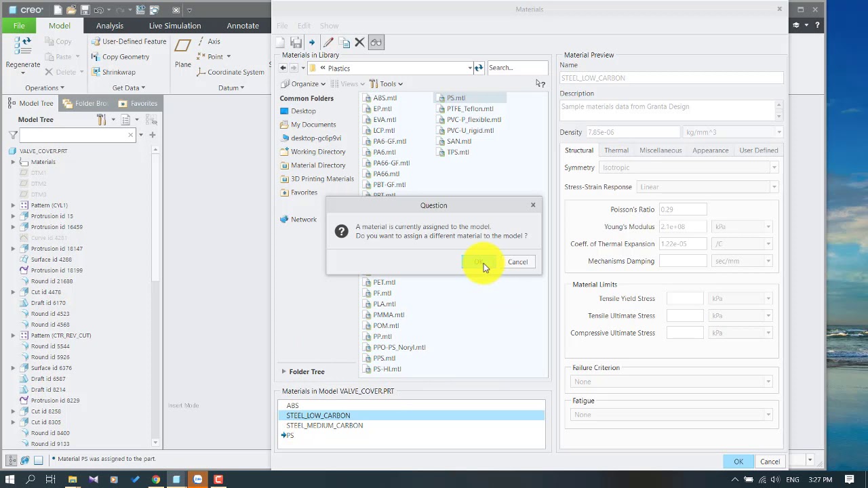The width and height of the screenshot is (868, 488).
Task: Open the Tools dropdown in Materials library
Action: 386,84
